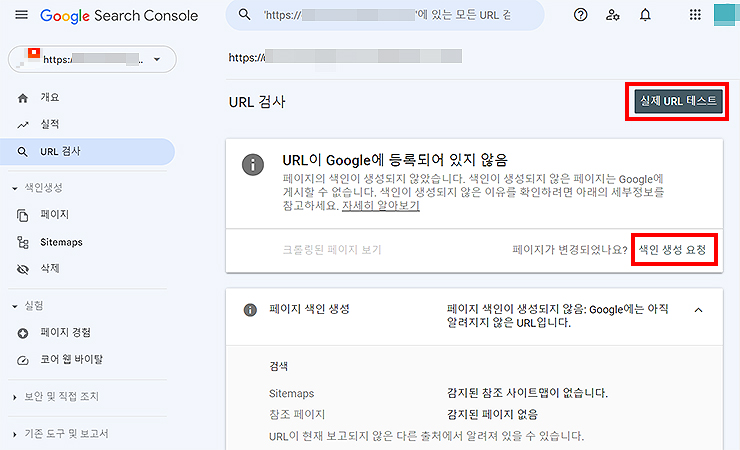Open the hamburger navigation menu
Viewport: 740px width, 450px height.
pos(21,15)
